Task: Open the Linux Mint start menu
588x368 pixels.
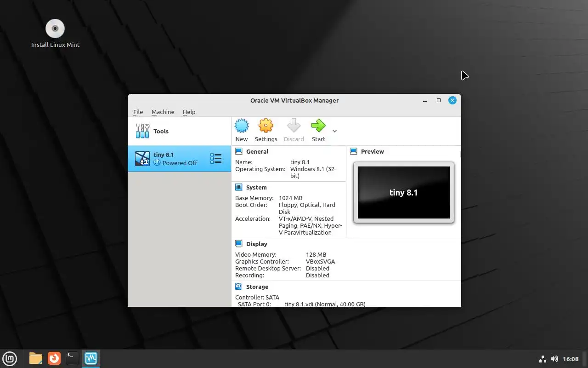Action: coord(10,358)
